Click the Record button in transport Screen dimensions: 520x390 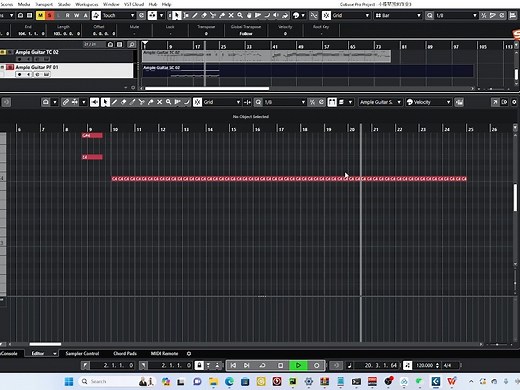[x=316, y=365]
